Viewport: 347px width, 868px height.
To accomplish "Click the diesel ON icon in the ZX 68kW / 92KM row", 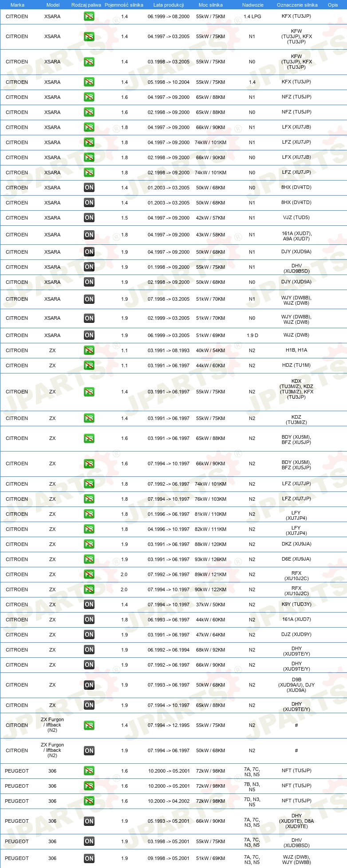I will tap(89, 650).
